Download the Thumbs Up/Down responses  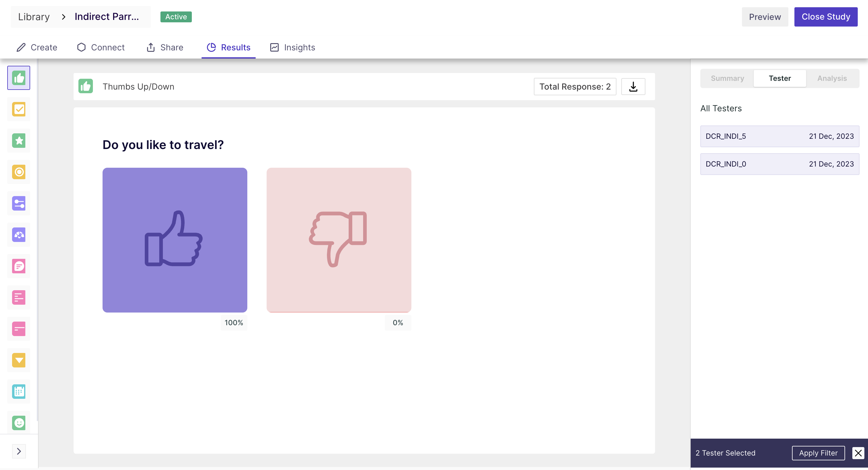coord(633,87)
